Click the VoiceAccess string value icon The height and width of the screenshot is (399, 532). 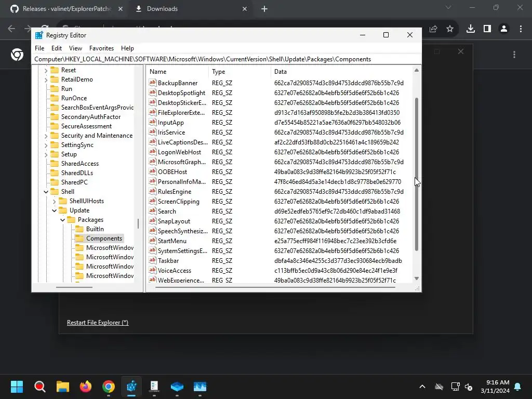point(153,270)
